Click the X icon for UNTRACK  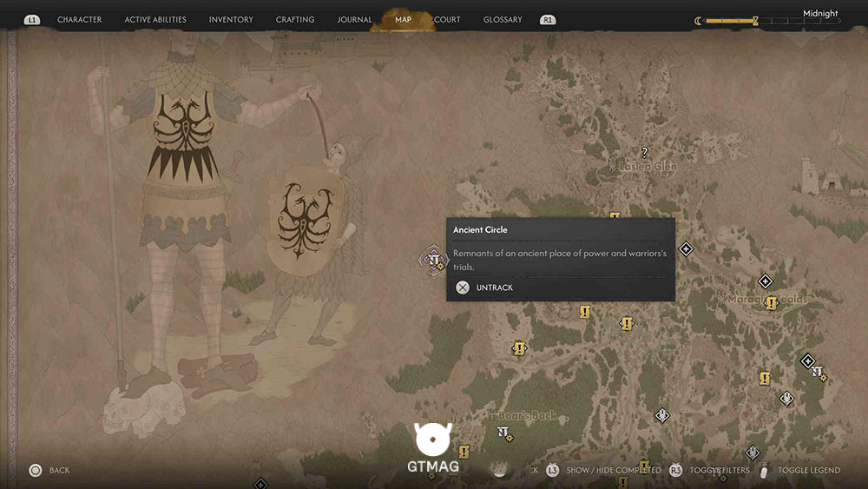coord(463,287)
